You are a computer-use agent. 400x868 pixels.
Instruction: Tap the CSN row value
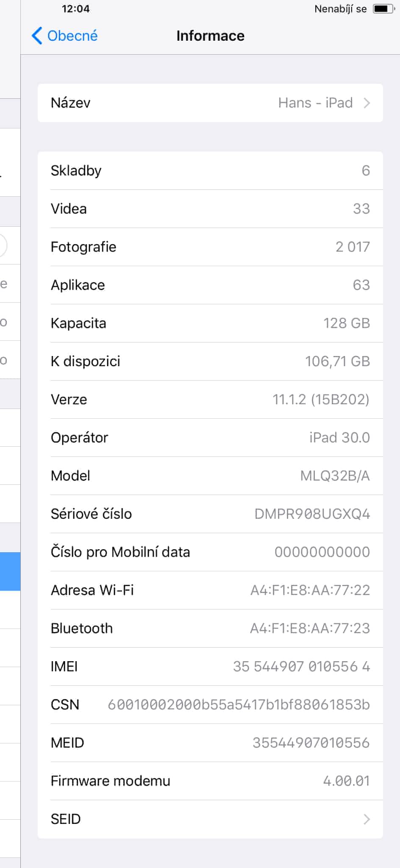point(239,705)
